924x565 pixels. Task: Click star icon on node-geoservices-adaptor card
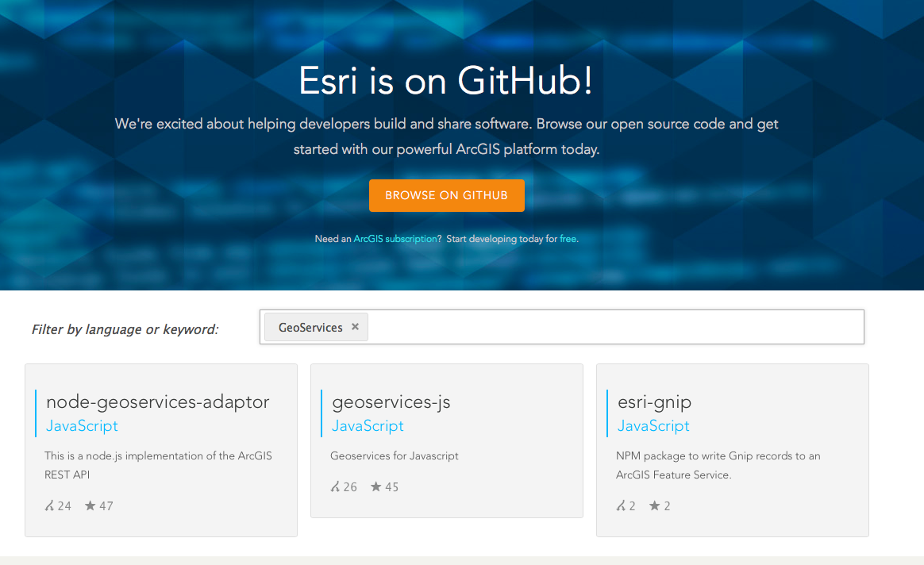tap(90, 505)
